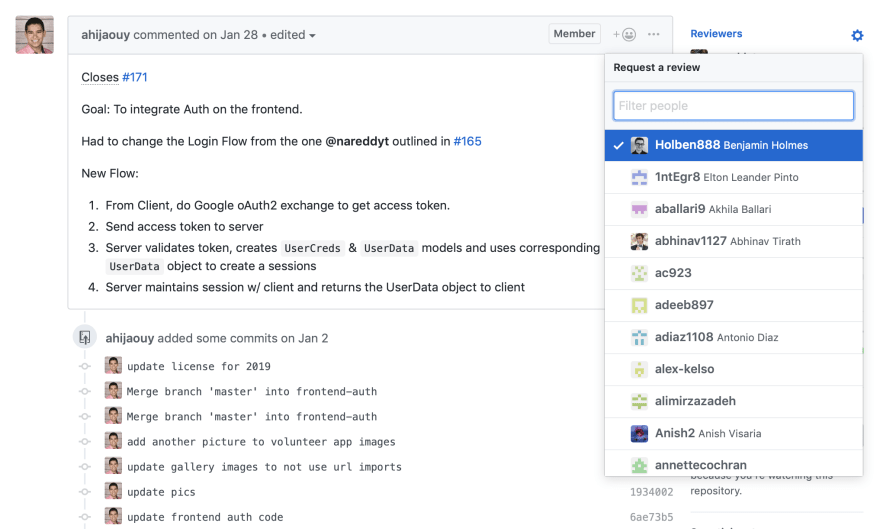Click ahijaouy's large profile avatar
Screen dimensions: 880x529
coord(34,35)
